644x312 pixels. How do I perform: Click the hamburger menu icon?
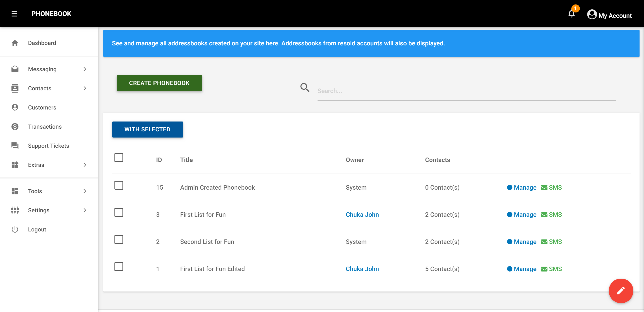click(x=14, y=14)
